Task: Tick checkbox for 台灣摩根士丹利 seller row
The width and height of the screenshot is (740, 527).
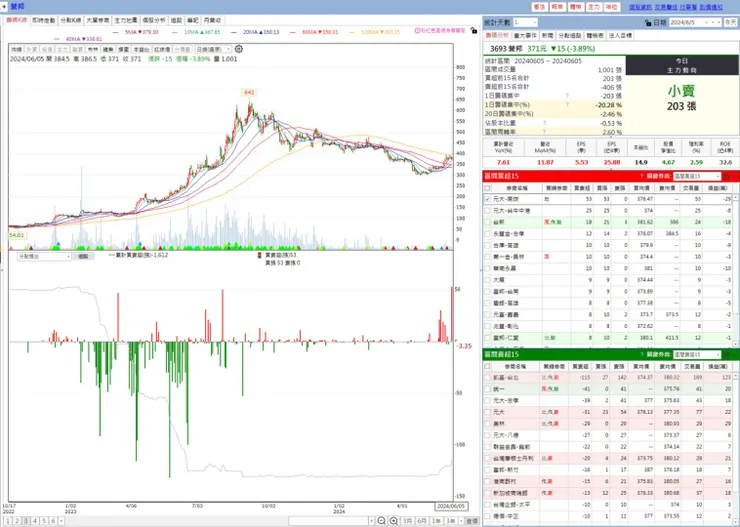Action: (488, 458)
